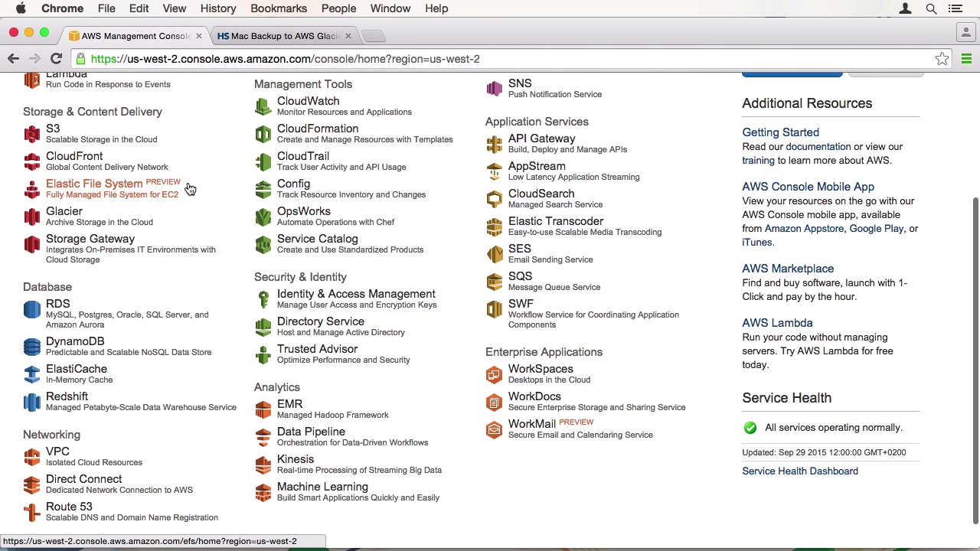Open the Bookmarks menu

[279, 8]
